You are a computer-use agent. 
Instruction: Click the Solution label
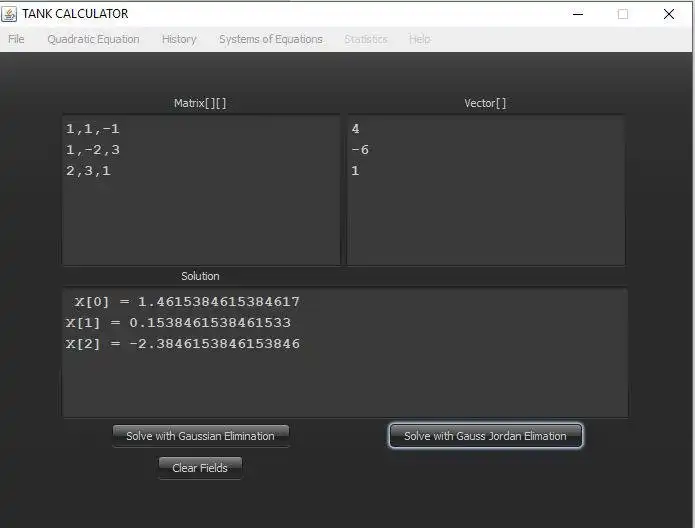[x=200, y=276]
